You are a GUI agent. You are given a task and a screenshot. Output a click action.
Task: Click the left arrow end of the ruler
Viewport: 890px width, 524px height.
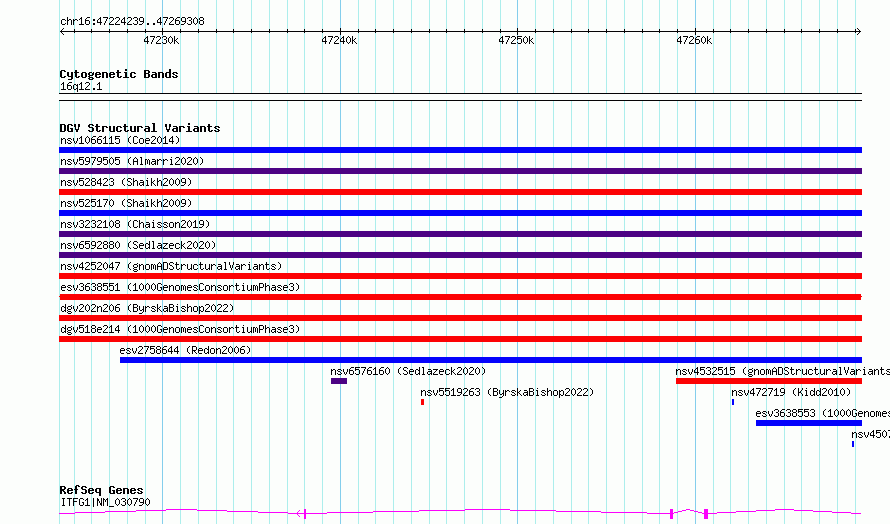pos(62,32)
